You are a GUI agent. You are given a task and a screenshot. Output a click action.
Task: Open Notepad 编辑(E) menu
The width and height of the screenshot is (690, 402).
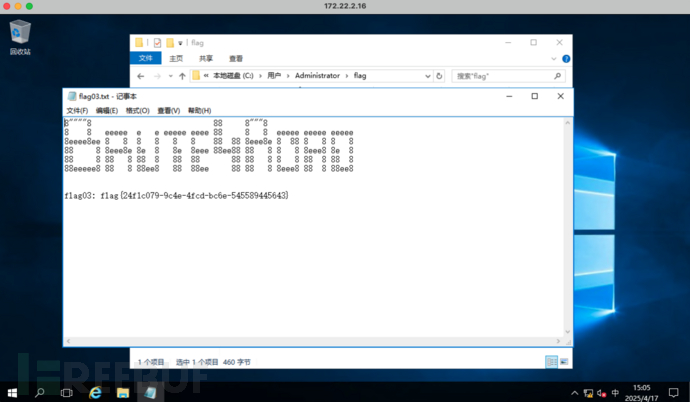click(x=106, y=110)
